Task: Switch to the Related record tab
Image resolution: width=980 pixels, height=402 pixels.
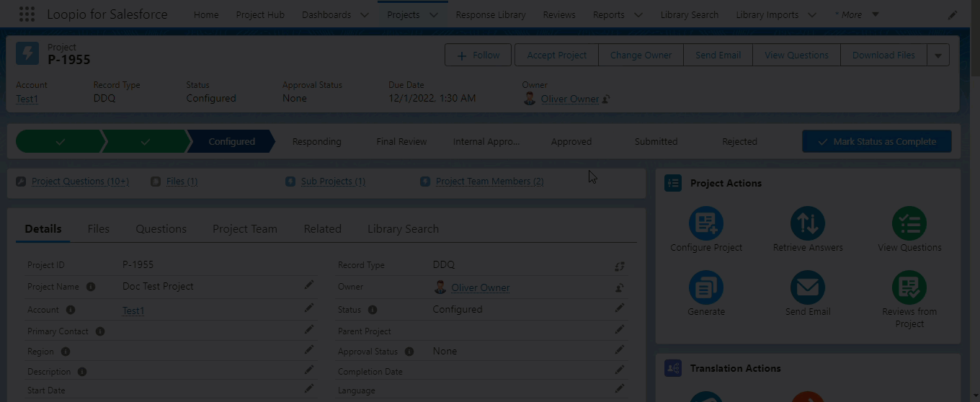Action: 323,228
